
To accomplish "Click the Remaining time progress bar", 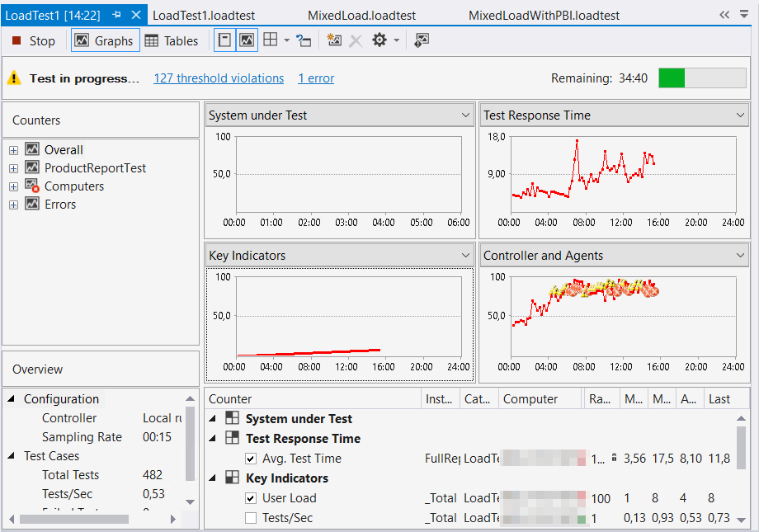I will point(700,78).
